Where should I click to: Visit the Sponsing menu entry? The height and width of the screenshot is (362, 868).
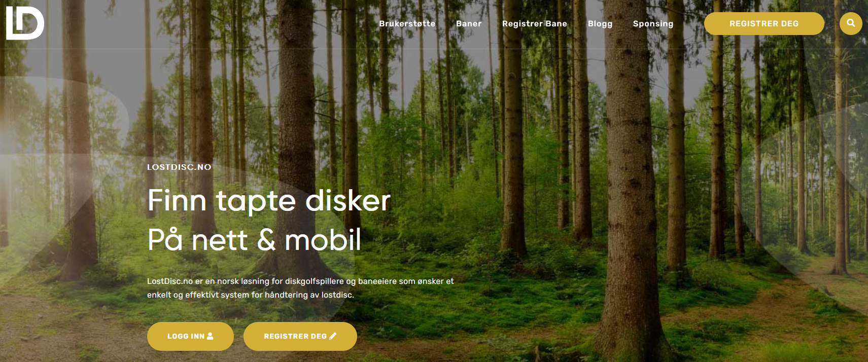[x=653, y=23]
